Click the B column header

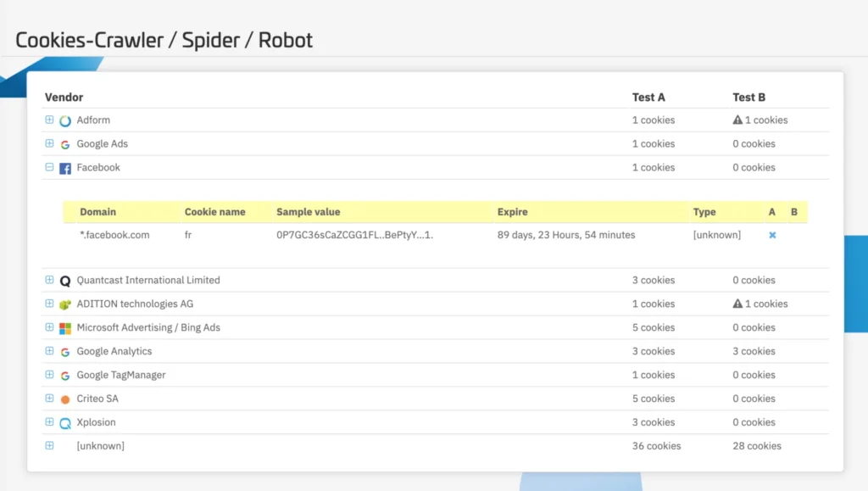[x=793, y=212]
